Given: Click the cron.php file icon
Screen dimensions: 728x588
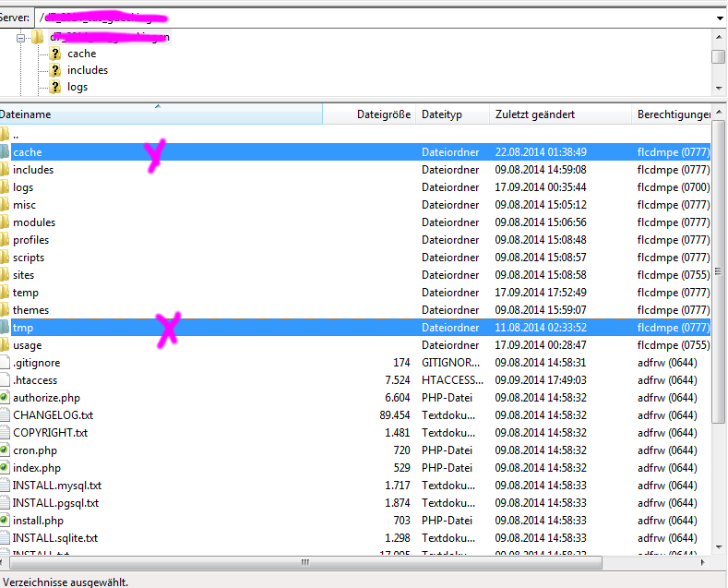Looking at the screenshot, I should 5,450.
